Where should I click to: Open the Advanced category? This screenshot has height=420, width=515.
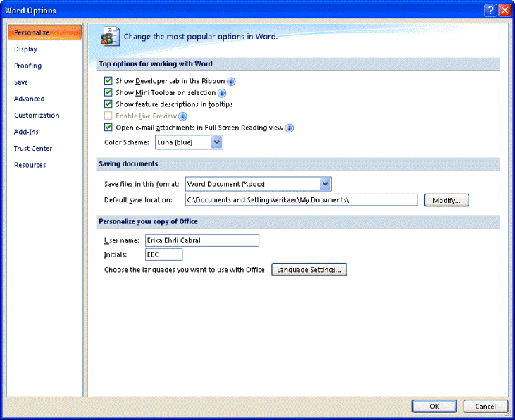coord(29,99)
